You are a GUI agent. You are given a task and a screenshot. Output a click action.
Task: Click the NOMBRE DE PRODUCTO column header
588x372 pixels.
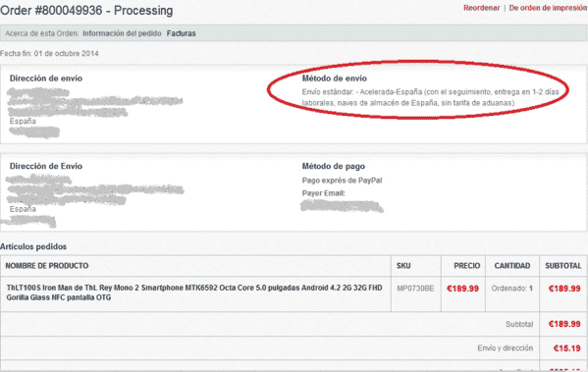[47, 266]
